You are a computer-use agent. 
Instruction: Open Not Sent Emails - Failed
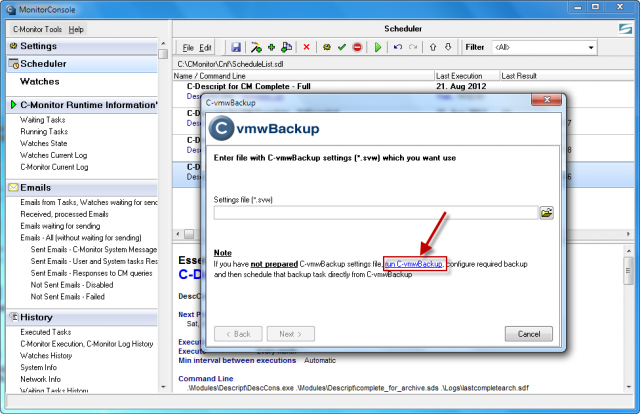pyautogui.click(x=67, y=297)
